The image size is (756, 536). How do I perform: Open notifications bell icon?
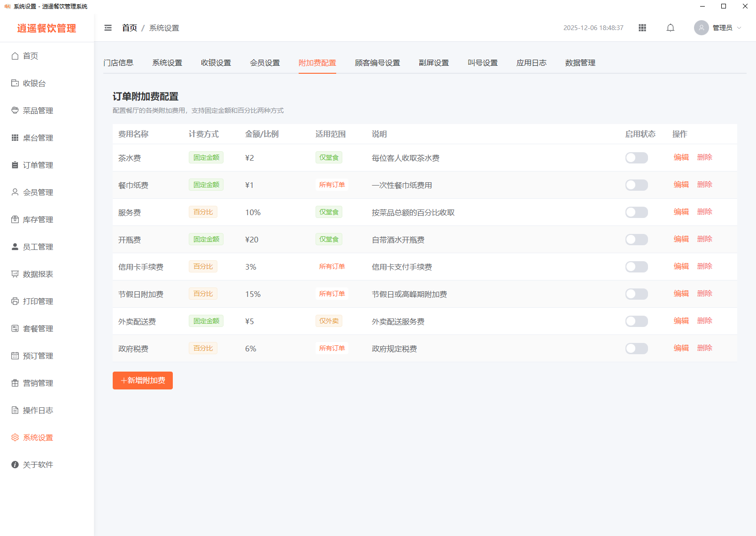click(671, 28)
